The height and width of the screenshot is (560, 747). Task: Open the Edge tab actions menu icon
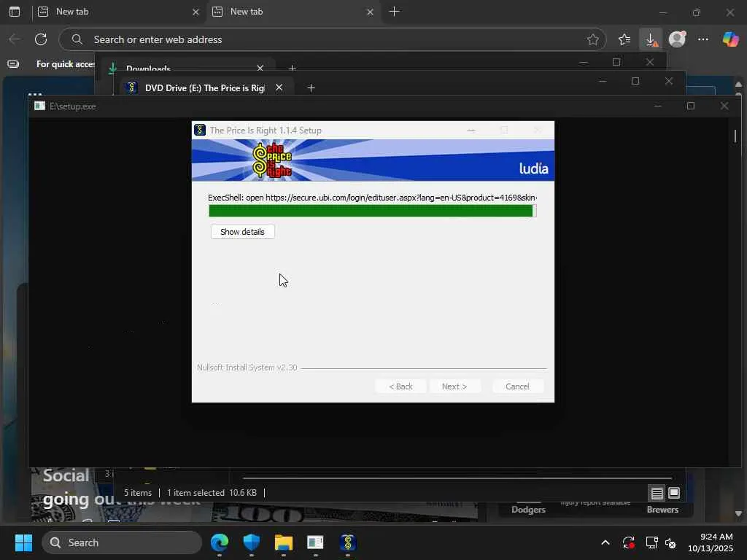coord(15,12)
